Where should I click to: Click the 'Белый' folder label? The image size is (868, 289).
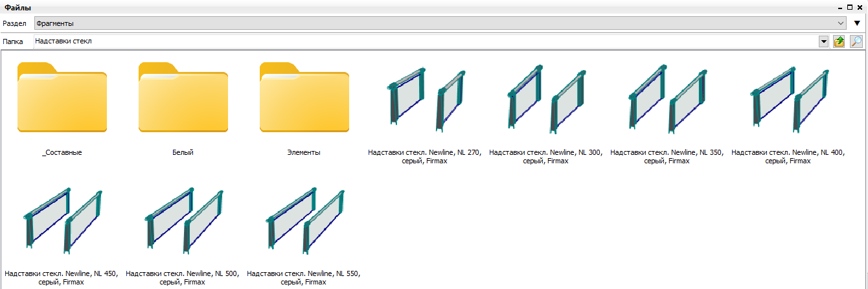coord(183,153)
